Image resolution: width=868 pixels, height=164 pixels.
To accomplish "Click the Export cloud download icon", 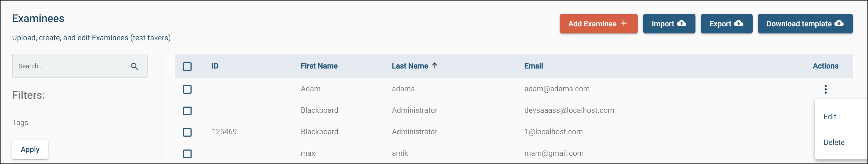I will (x=739, y=24).
